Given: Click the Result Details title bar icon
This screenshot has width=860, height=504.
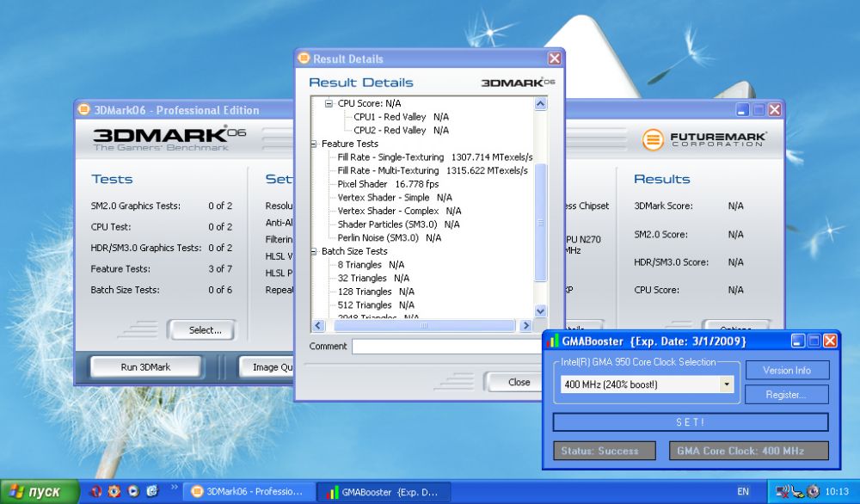Looking at the screenshot, I should (304, 58).
